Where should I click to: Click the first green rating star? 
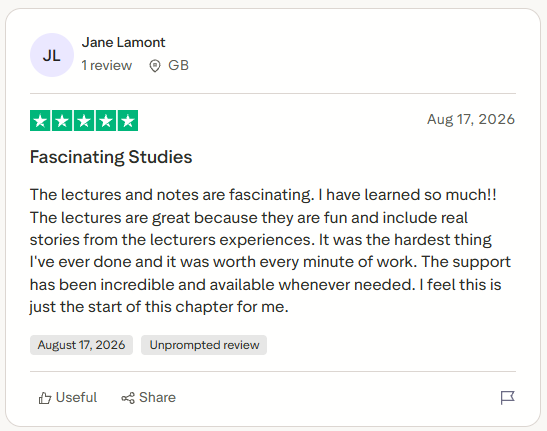point(40,120)
